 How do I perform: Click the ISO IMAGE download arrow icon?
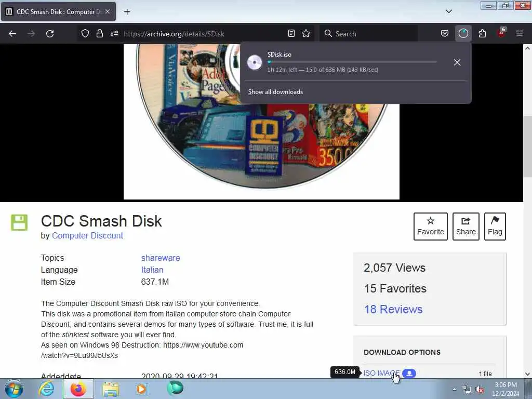pos(409,373)
